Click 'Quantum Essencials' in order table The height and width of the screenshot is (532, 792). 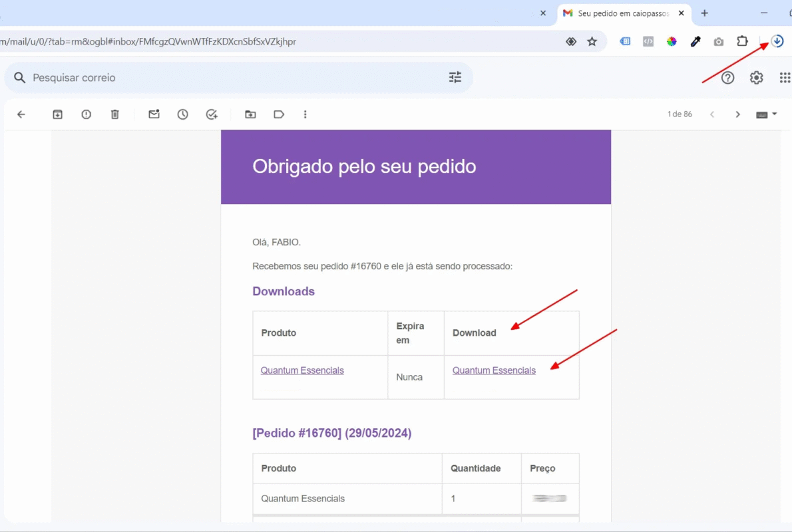[303, 499]
